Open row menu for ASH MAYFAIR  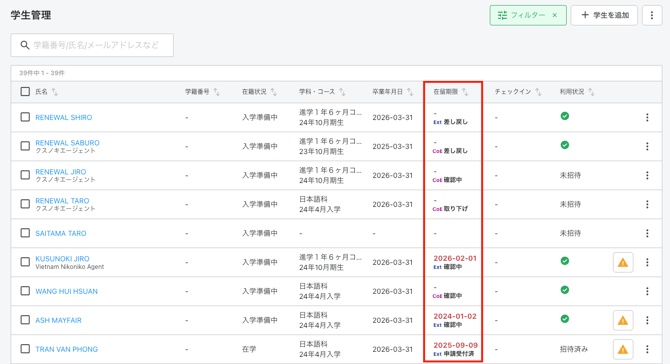pos(647,320)
